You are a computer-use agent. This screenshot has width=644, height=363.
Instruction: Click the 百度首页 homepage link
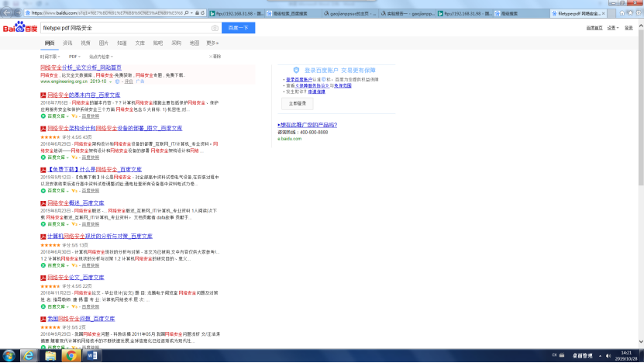point(594,28)
